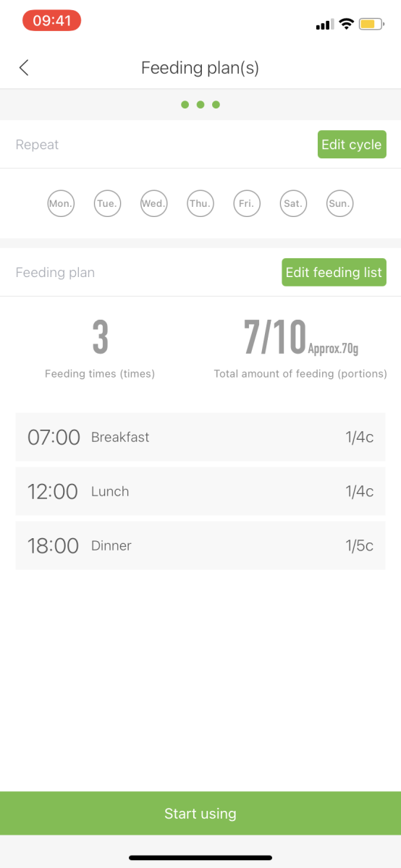
Task: Toggle the Sun. day circle
Action: (339, 204)
